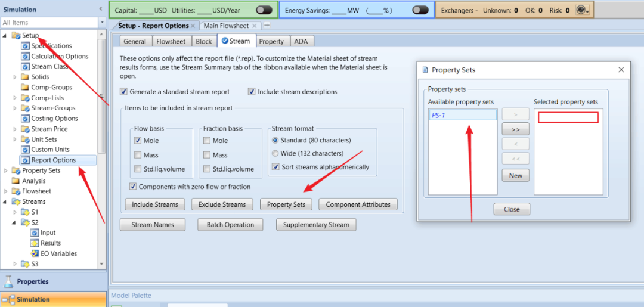Image resolution: width=644 pixels, height=307 pixels.
Task: Click the Stream-Groups folder icon
Action: coord(25,108)
